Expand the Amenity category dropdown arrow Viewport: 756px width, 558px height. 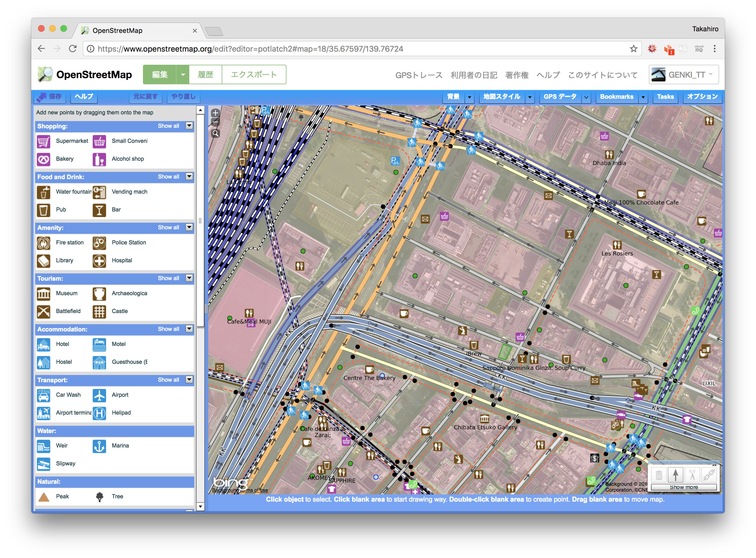(x=189, y=227)
